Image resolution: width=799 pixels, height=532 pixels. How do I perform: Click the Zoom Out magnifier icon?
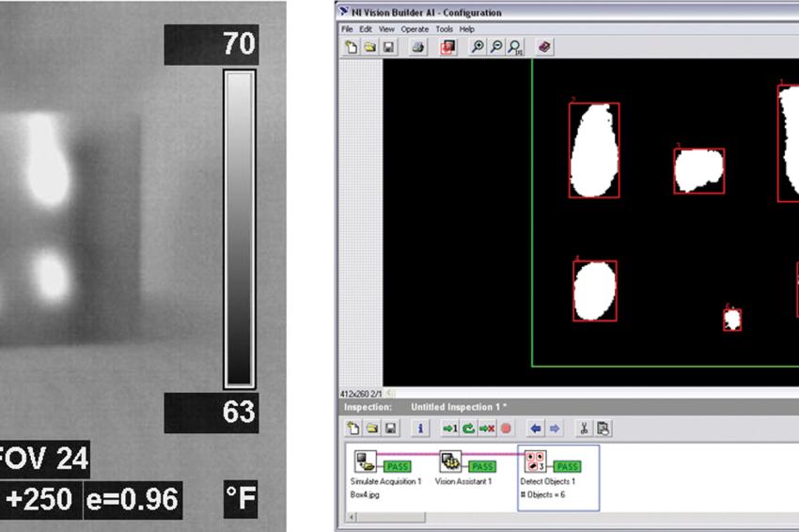(495, 47)
